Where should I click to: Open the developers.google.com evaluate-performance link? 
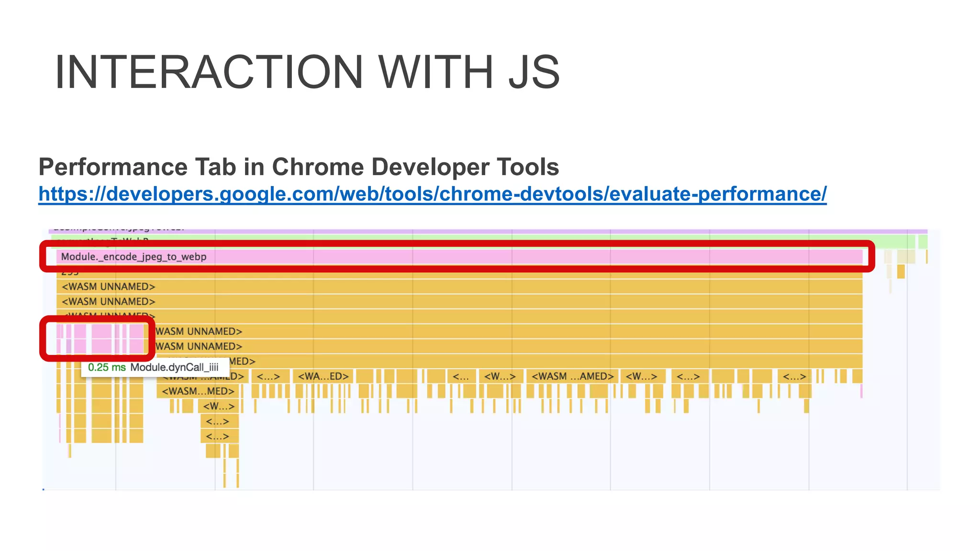pyautogui.click(x=432, y=194)
